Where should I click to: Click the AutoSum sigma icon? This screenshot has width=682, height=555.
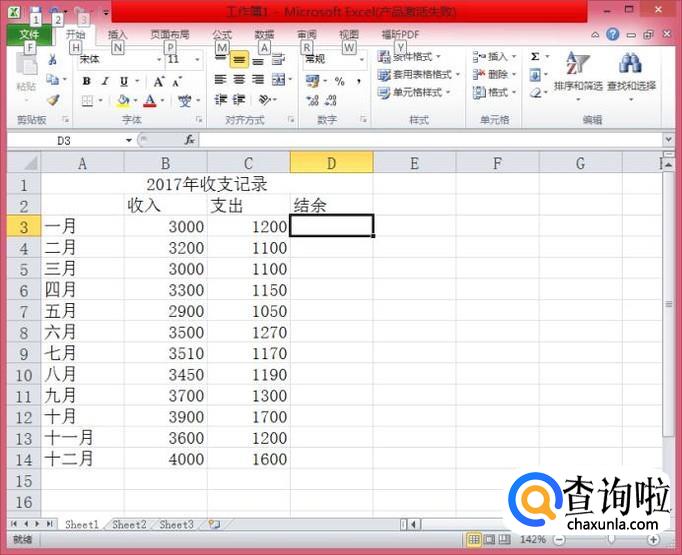(535, 57)
